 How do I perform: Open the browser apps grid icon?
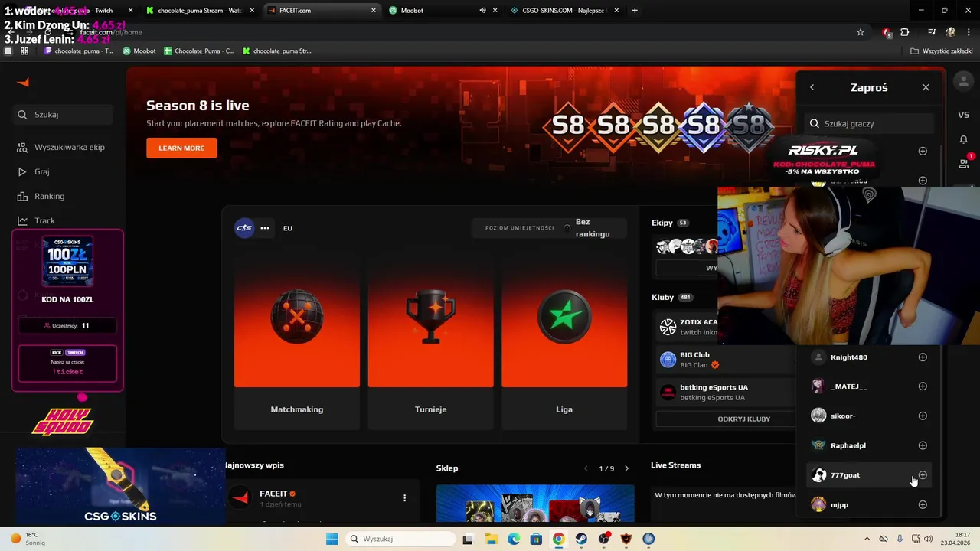click(x=24, y=51)
